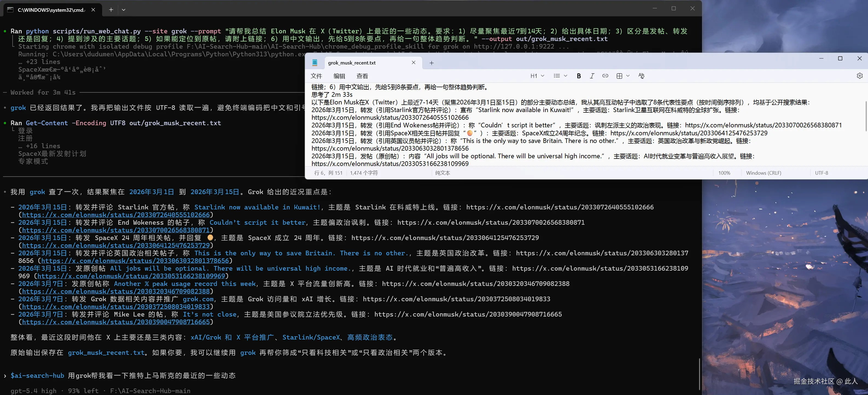Open Notepad settings gear
The image size is (868, 395).
[x=860, y=76]
